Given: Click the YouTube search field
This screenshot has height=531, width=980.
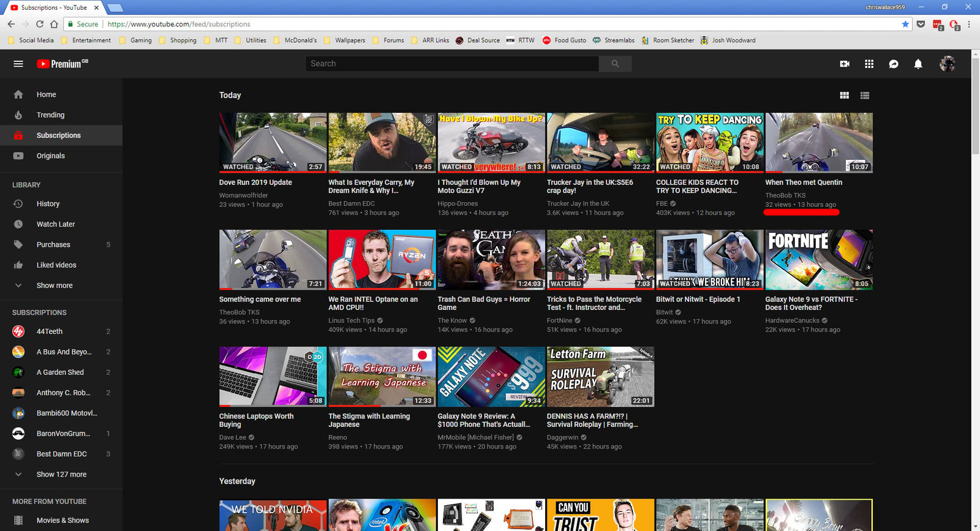Looking at the screenshot, I should pos(452,64).
